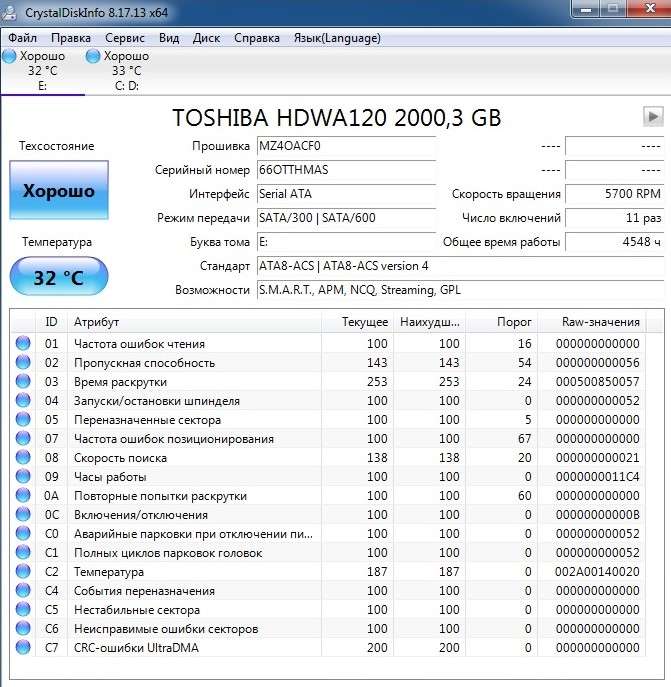Screen dimensions: 671x687
Task: Click the Прошивка firmware value field
Action: 345,146
